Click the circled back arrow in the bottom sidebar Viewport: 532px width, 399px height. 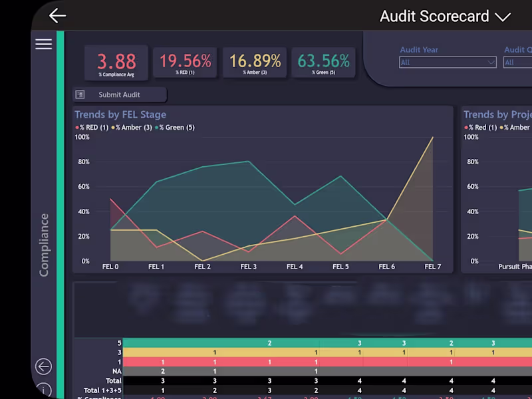coord(43,366)
